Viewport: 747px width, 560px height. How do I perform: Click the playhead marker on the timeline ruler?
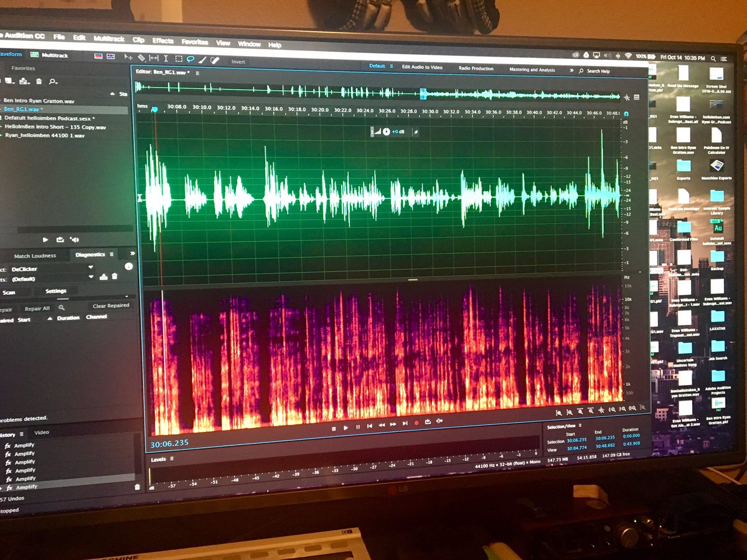point(154,110)
